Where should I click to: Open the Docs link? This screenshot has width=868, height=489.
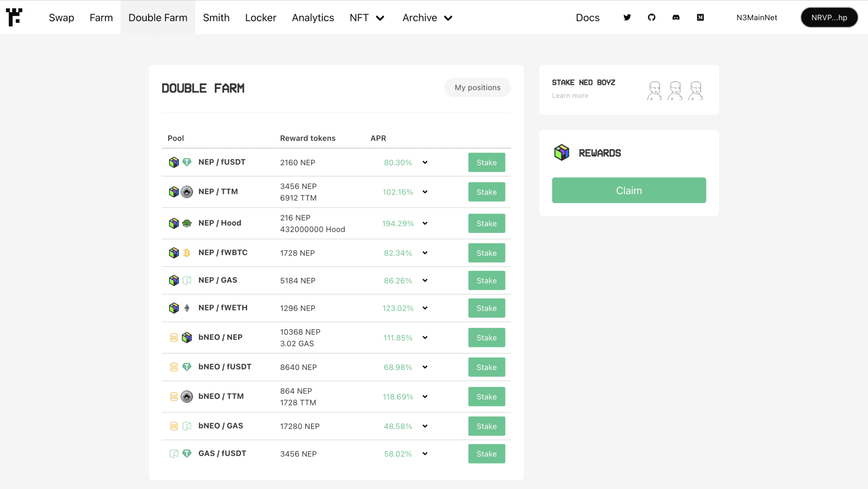[x=587, y=17]
